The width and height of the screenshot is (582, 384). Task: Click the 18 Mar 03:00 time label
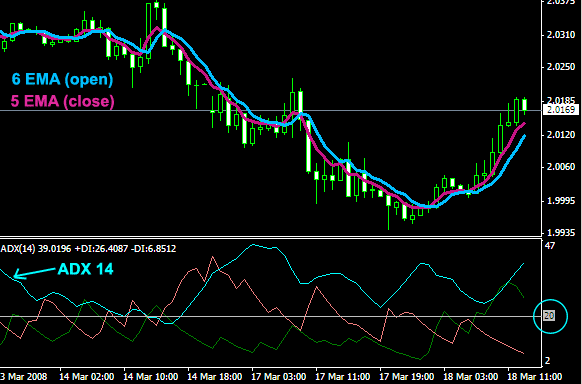click(471, 377)
